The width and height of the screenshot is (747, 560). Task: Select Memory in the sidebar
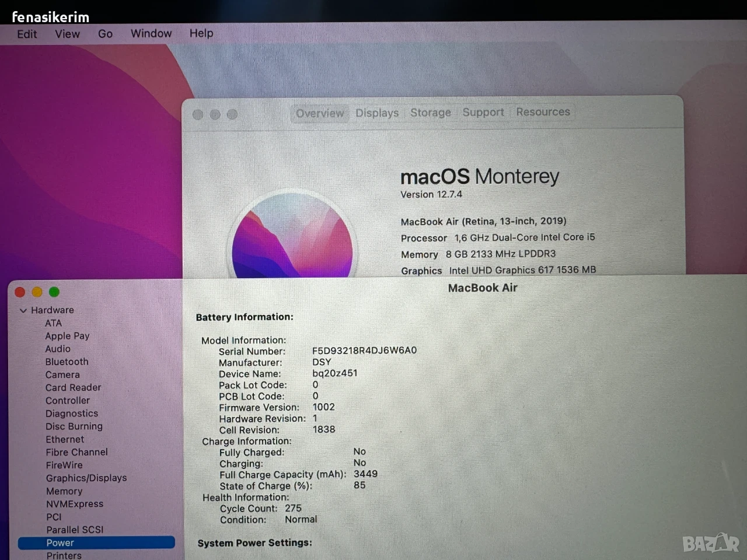[x=64, y=491]
